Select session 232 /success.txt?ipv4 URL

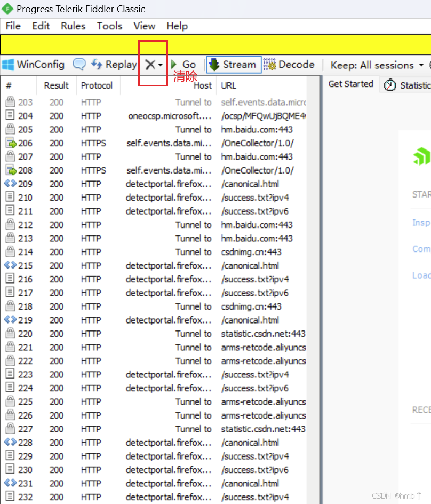[x=254, y=497]
